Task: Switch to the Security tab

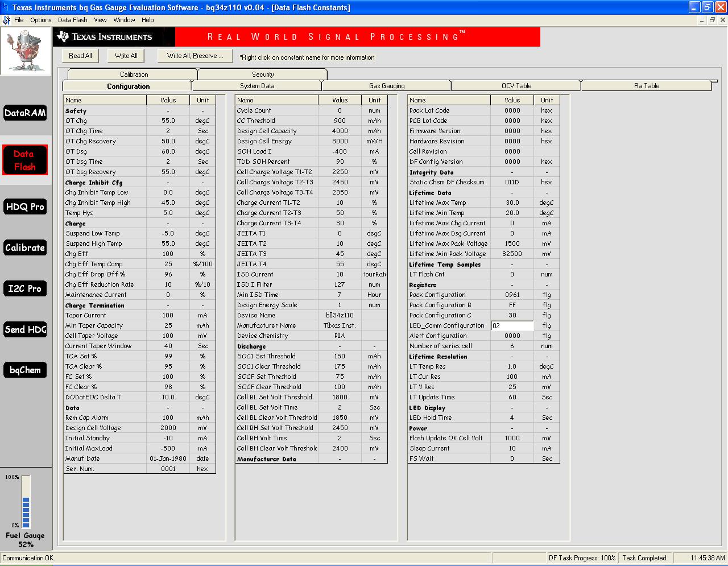Action: coord(263,75)
